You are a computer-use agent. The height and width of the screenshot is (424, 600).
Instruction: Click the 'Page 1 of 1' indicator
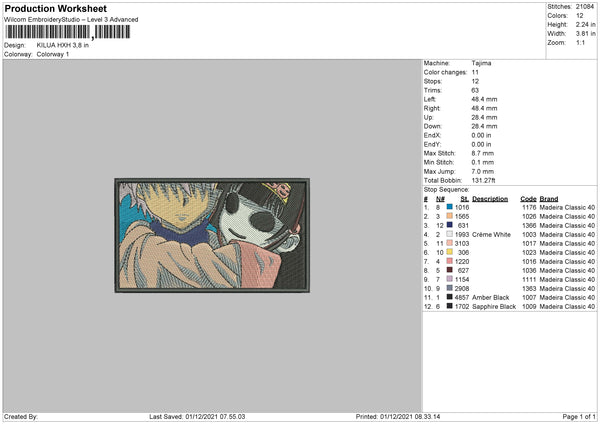click(x=579, y=417)
